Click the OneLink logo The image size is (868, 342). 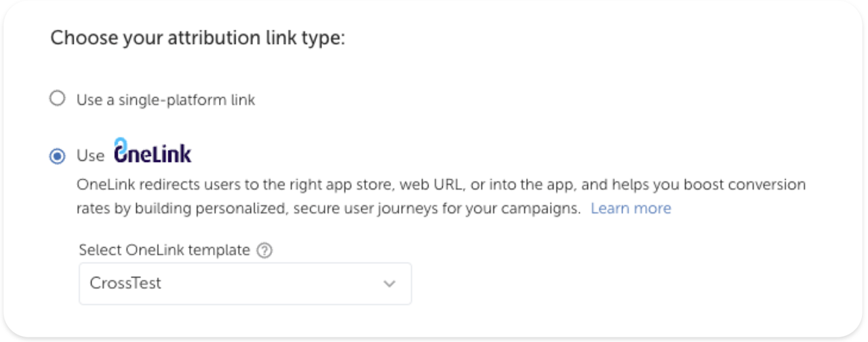pos(153,152)
